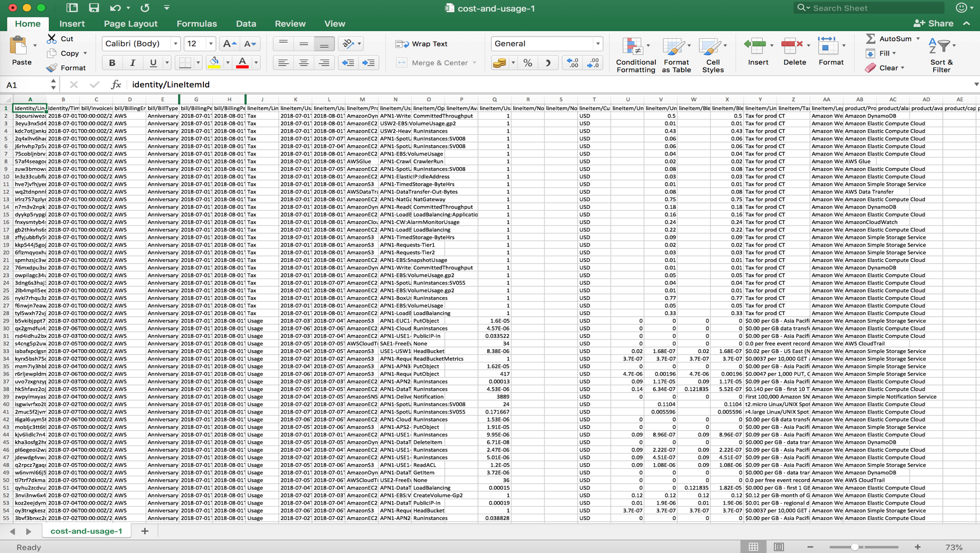This screenshot has width=980, height=553.
Task: Click the Insert cells icon
Action: pyautogui.click(x=755, y=46)
